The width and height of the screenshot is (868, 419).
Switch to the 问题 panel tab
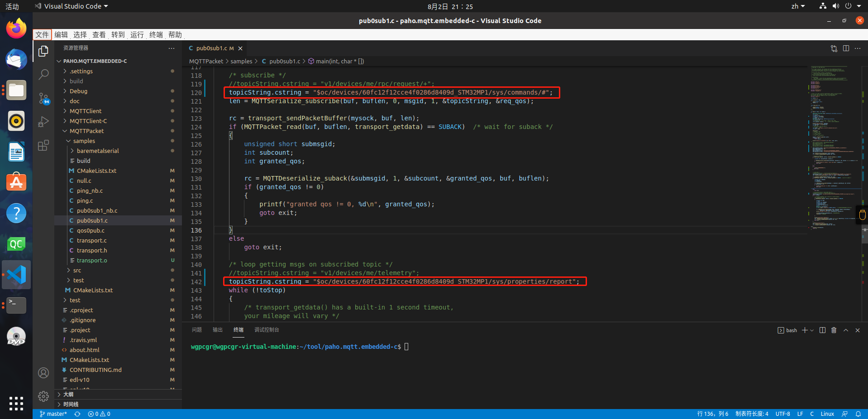point(197,330)
